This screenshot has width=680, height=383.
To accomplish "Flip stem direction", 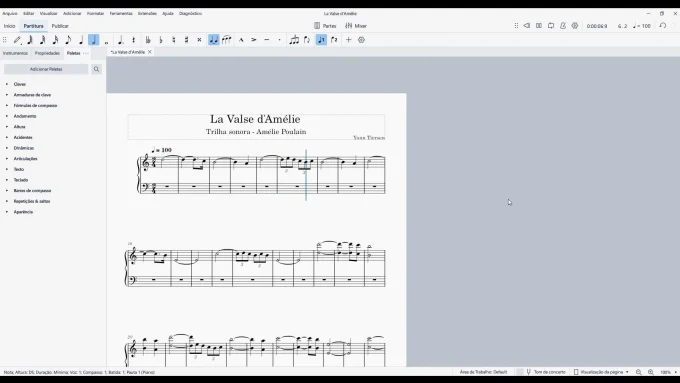I will pyautogui.click(x=307, y=40).
